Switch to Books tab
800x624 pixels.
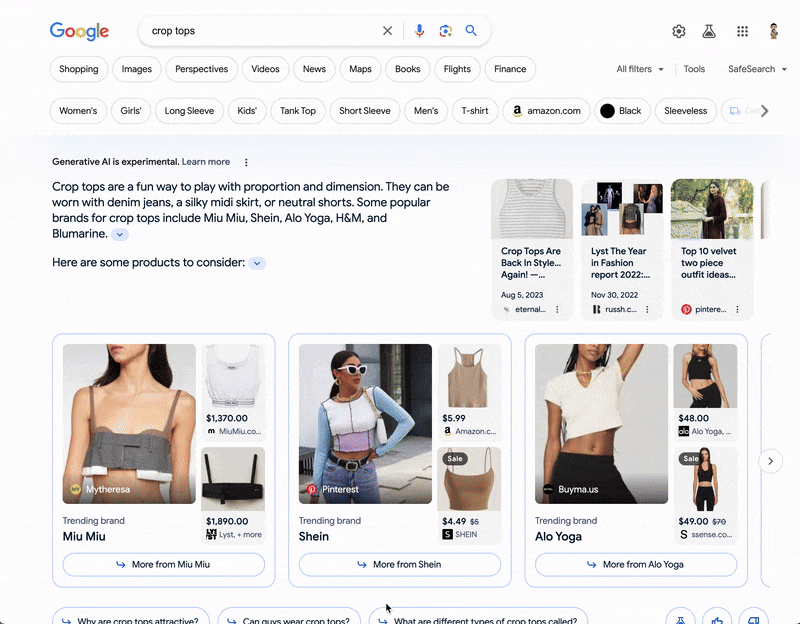tap(408, 69)
